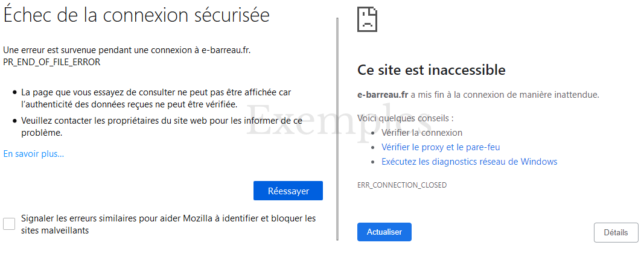Enable the Signaler les erreurs similaires checkbox
644x254 pixels.
pos(9,224)
